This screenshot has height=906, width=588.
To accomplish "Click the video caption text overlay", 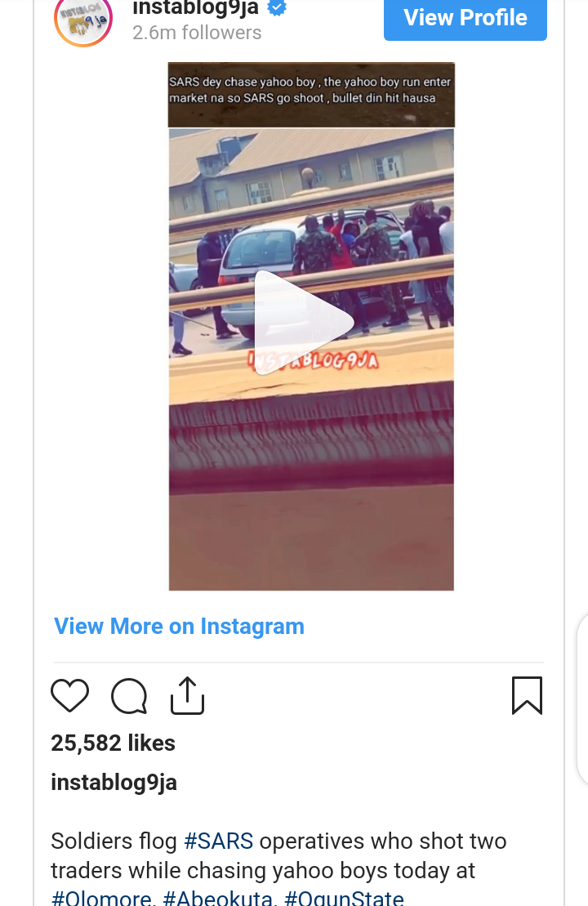I will [310, 90].
